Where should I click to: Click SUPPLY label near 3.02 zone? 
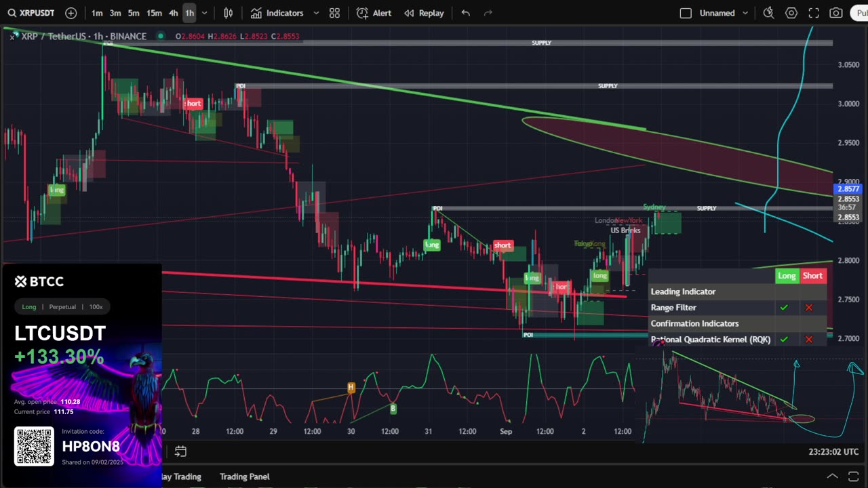[x=608, y=86]
